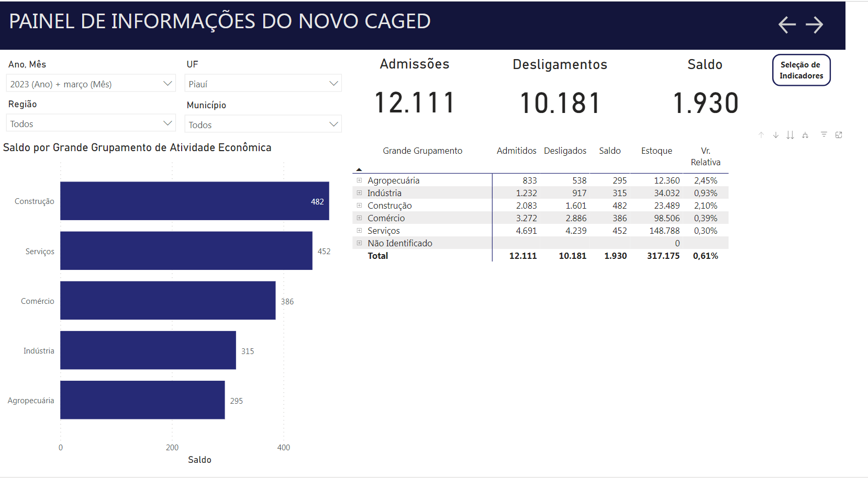
Task: Click the Saldo card value 1.930
Action: coord(705,103)
